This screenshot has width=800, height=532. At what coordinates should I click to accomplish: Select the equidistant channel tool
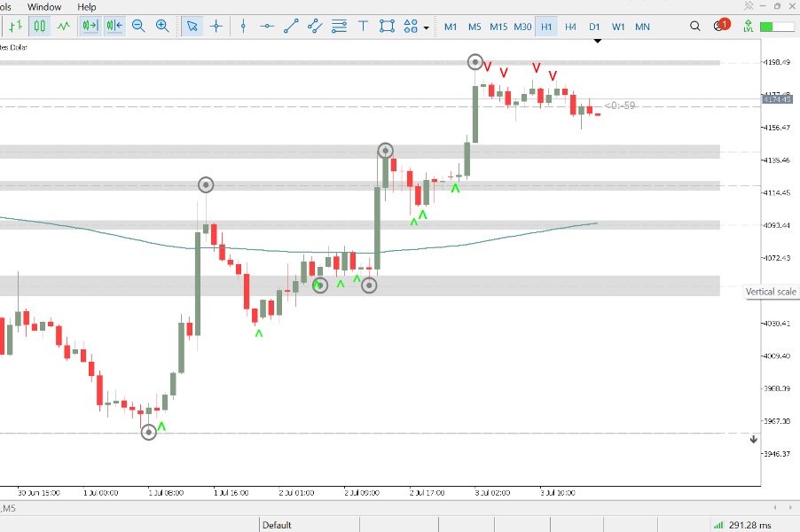[x=316, y=26]
